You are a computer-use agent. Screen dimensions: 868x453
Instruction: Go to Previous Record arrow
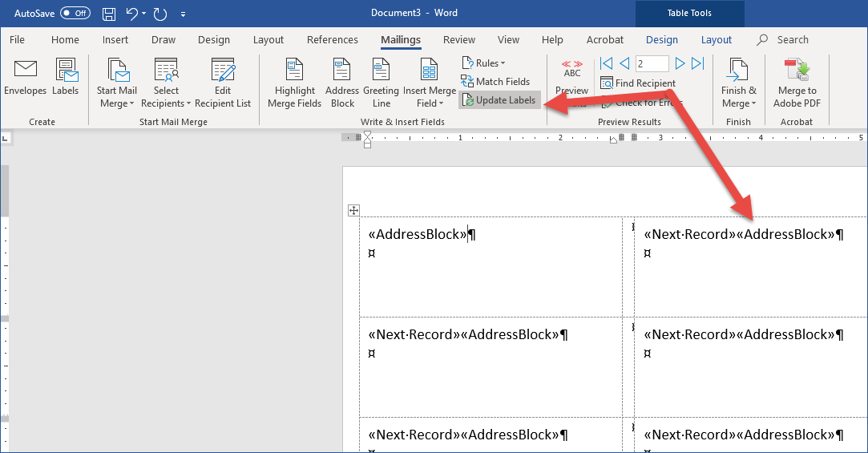coord(624,63)
